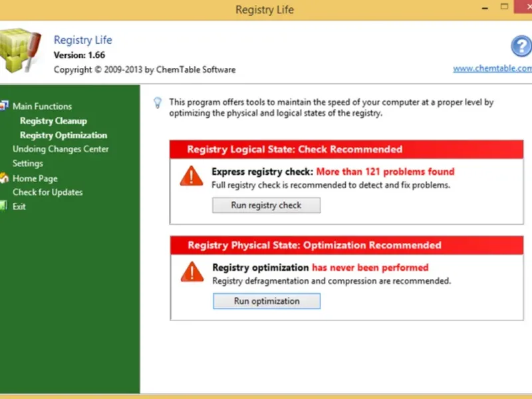Click the lightbulb tip icon

click(158, 103)
